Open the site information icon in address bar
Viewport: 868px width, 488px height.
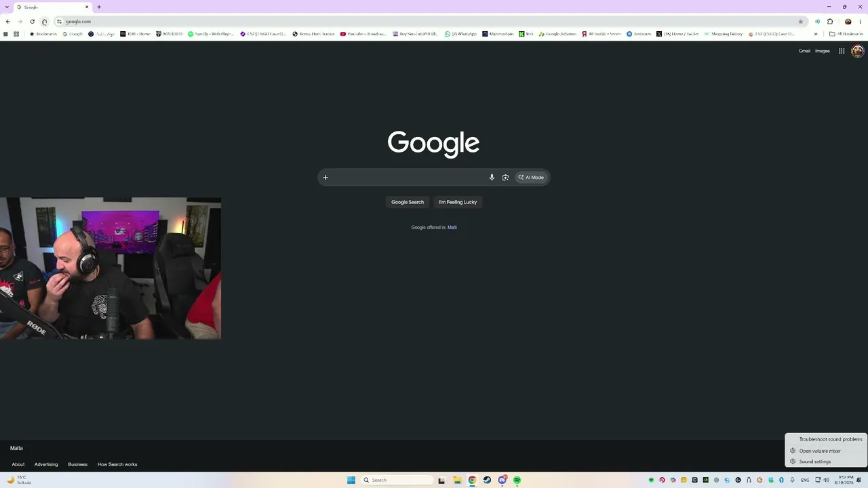pos(59,22)
